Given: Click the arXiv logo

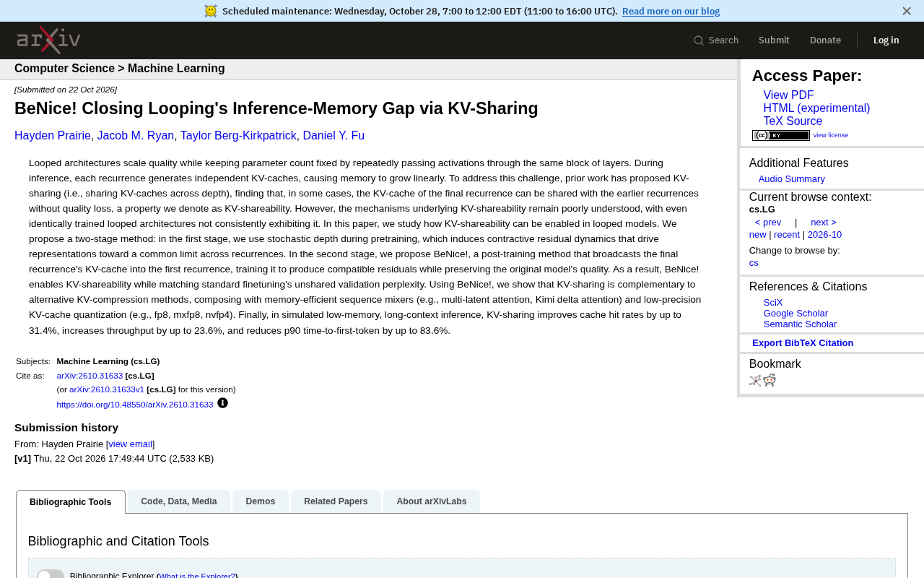Looking at the screenshot, I should (48, 40).
